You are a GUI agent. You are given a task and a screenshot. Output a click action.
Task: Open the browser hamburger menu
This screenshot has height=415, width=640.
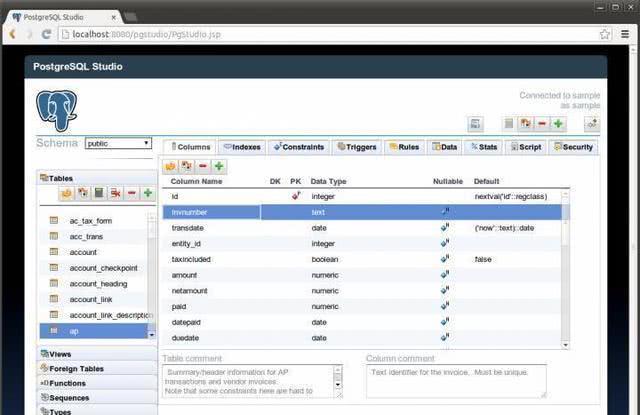tap(625, 34)
